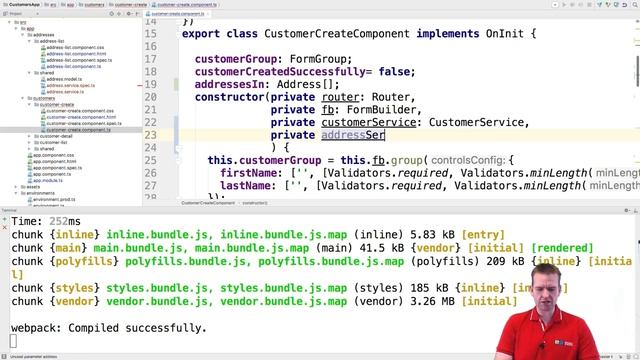Screen dimensions: 640x360
Task: Collapse the addresses folder in project tree
Action: click(23, 35)
